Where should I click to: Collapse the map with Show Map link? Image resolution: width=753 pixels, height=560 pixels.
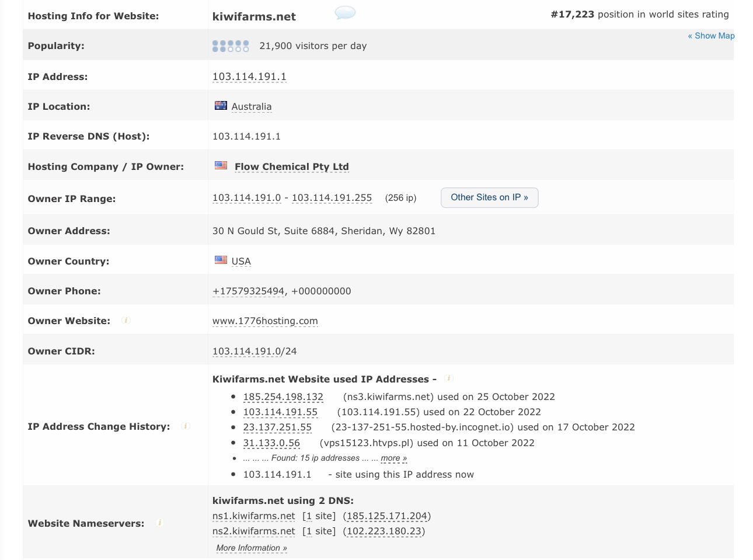click(710, 36)
